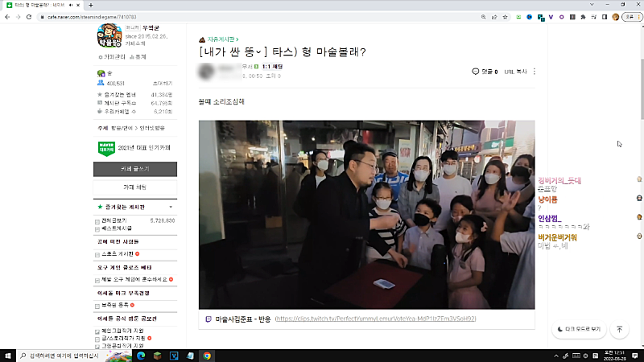Image resolution: width=644 pixels, height=362 pixels.
Task: Click the scroll-to-top arrow button
Action: tap(619, 329)
